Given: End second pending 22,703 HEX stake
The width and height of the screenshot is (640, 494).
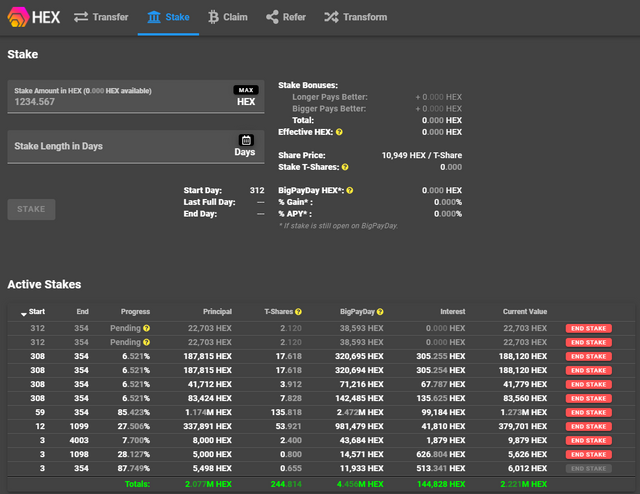Looking at the screenshot, I should (589, 342).
